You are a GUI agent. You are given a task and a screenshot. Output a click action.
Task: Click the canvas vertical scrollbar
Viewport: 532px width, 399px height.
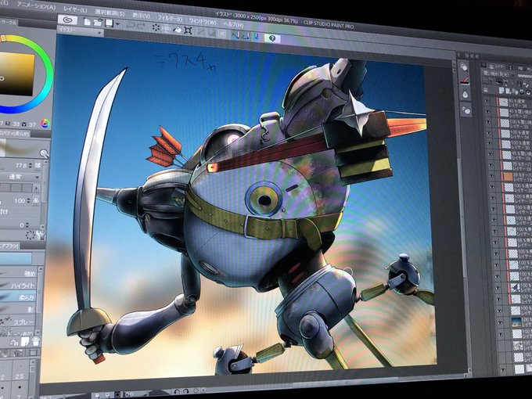462,217
